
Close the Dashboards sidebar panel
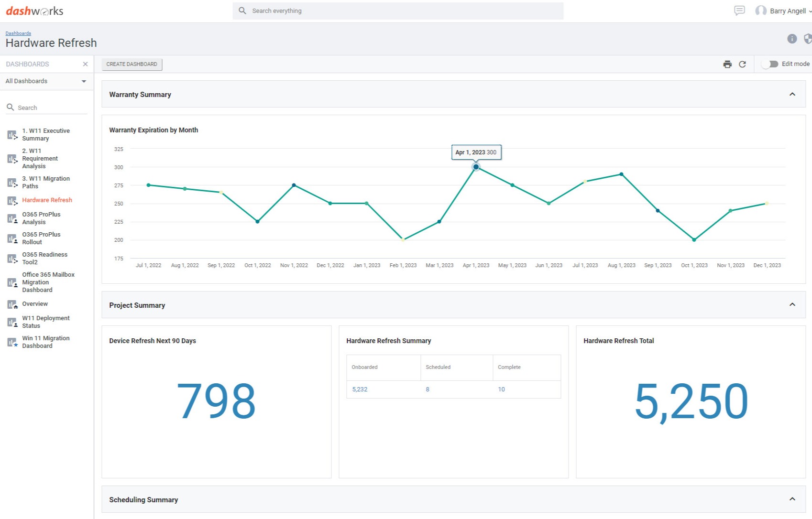85,64
